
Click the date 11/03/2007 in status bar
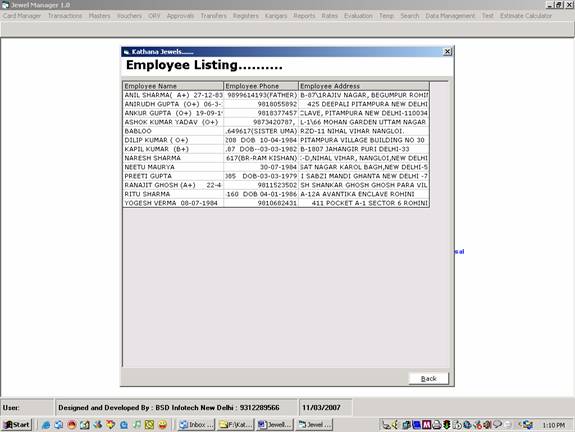(321, 407)
